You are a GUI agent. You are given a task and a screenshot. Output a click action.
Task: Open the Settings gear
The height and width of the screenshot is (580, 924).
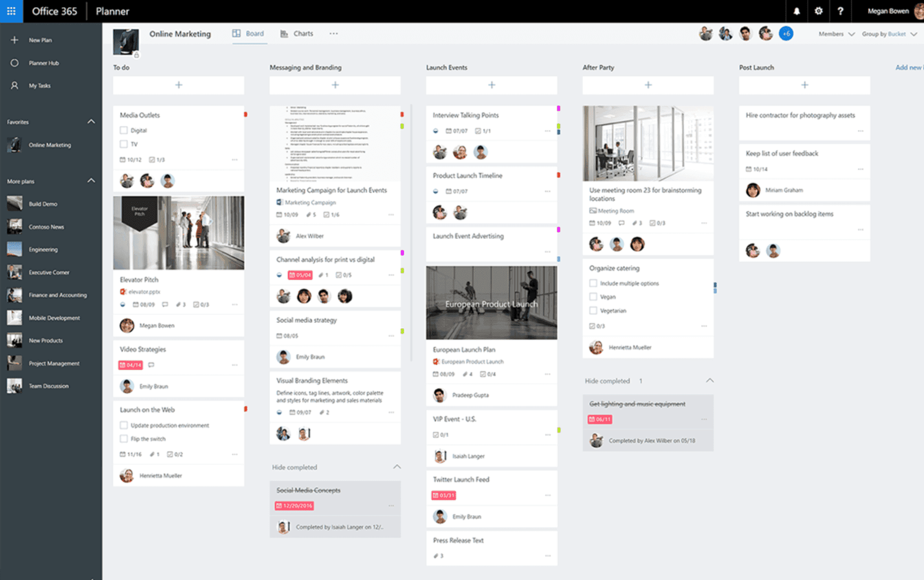[x=818, y=11]
